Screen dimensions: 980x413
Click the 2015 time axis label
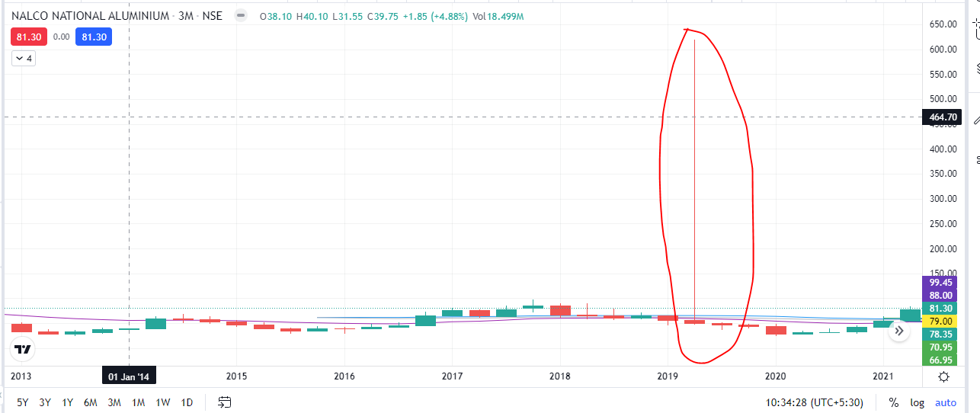click(x=236, y=376)
